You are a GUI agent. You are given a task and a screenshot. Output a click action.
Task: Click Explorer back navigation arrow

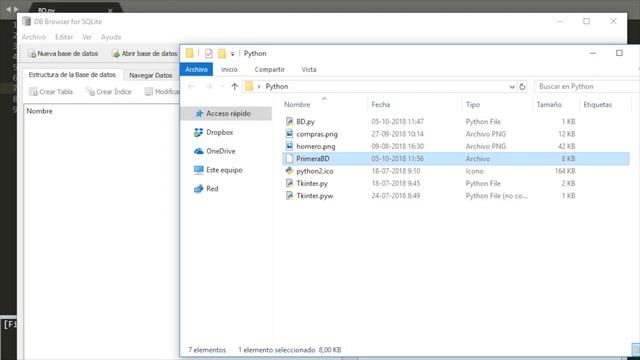tap(191, 87)
